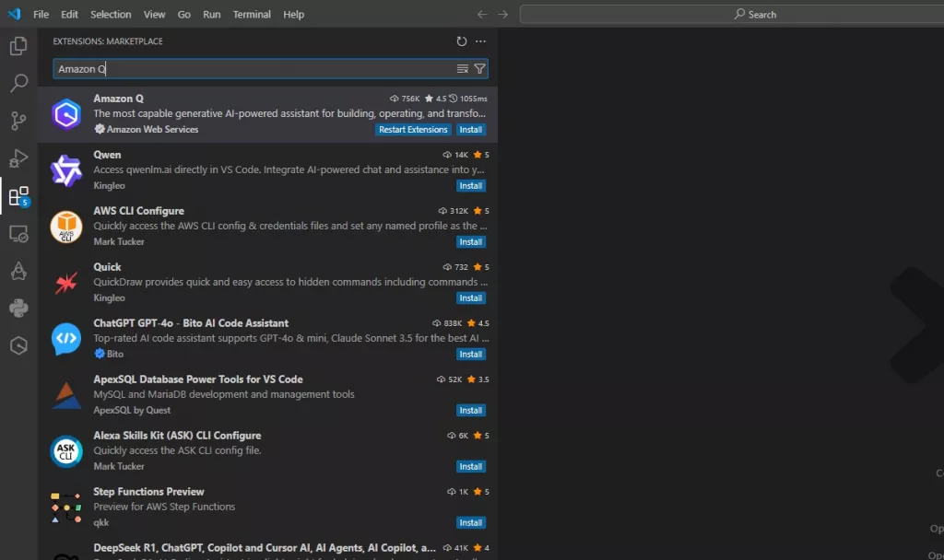This screenshot has width=944, height=560.
Task: Open the Run and Debug view
Action: coord(18,158)
